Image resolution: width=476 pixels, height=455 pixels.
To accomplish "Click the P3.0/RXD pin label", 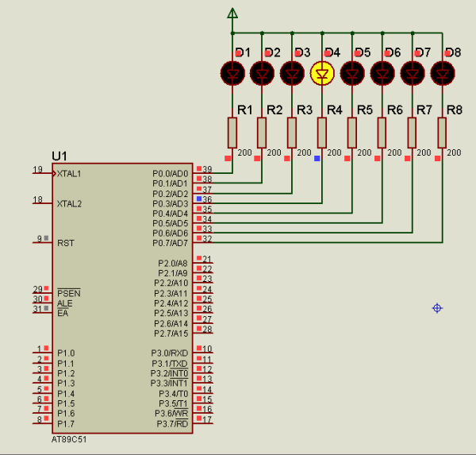I will click(x=170, y=353).
